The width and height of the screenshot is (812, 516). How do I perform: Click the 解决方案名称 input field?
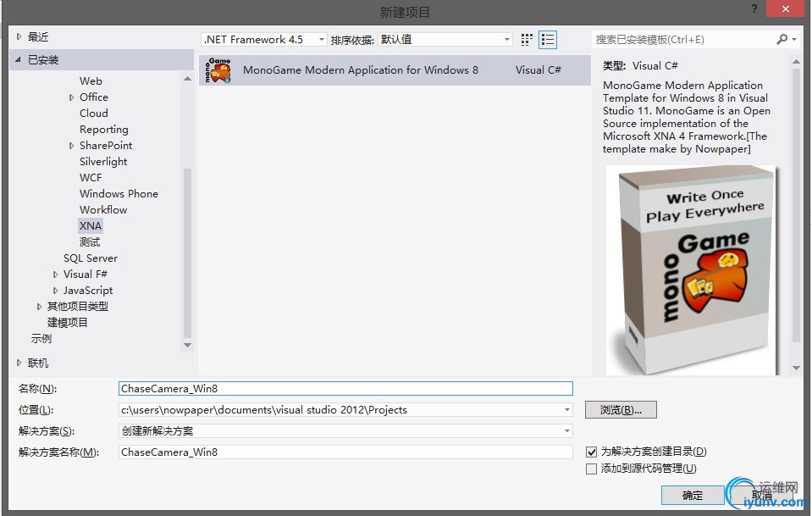point(345,452)
